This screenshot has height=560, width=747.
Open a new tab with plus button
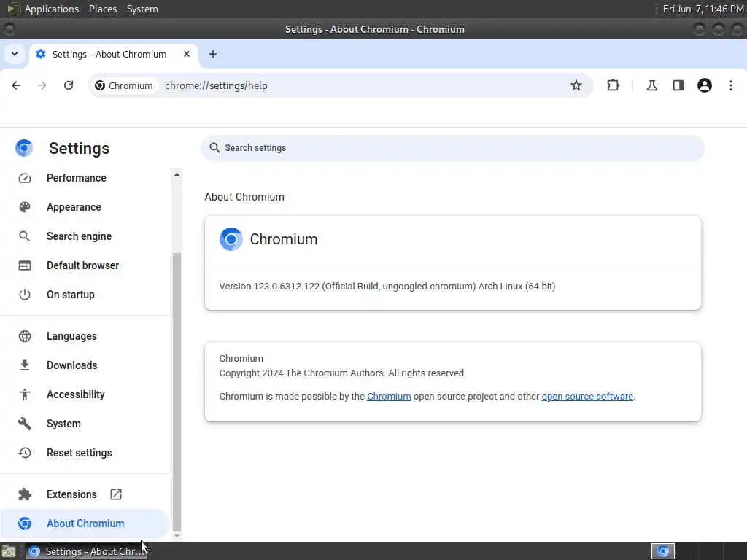[x=213, y=54]
